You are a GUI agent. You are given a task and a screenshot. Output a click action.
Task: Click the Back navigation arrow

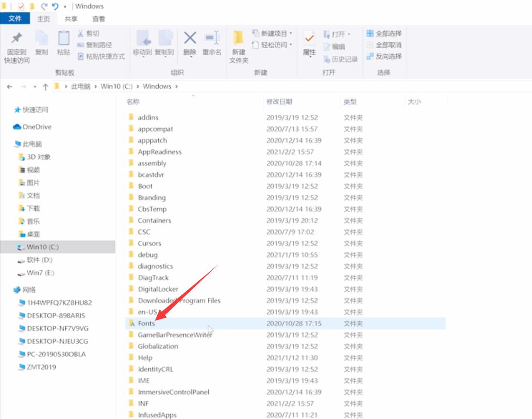click(10, 87)
